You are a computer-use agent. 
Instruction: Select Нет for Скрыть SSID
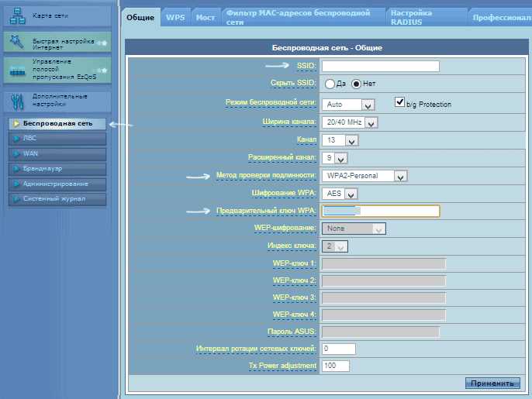pyautogui.click(x=356, y=84)
